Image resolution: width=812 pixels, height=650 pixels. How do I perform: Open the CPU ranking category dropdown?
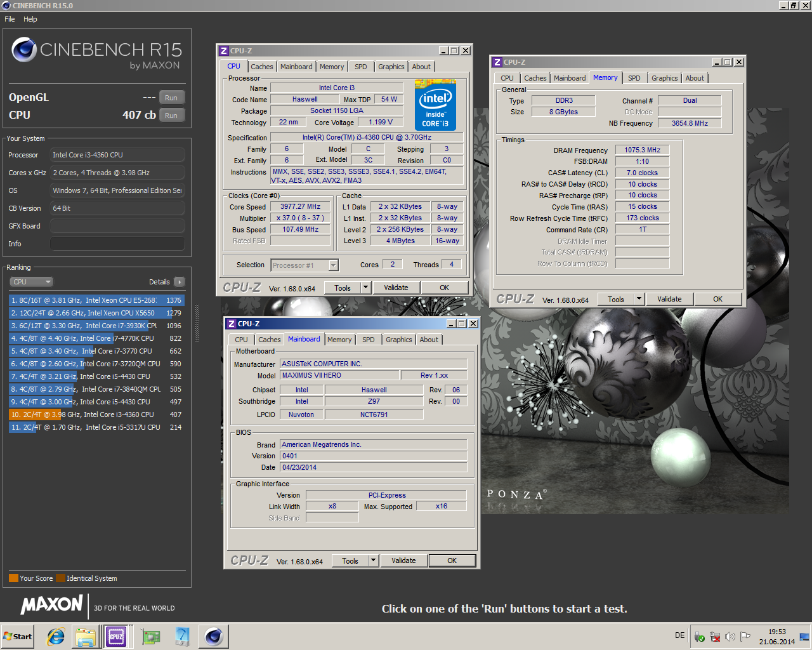[31, 282]
